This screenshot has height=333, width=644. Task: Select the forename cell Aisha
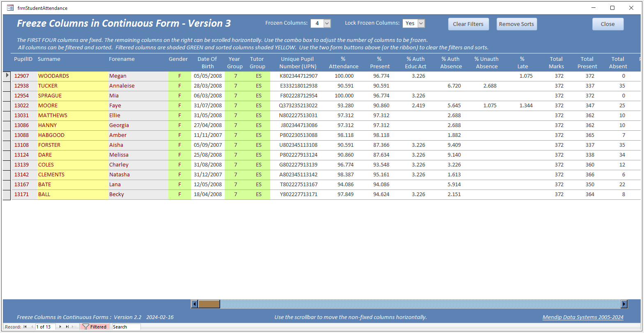(x=138, y=145)
